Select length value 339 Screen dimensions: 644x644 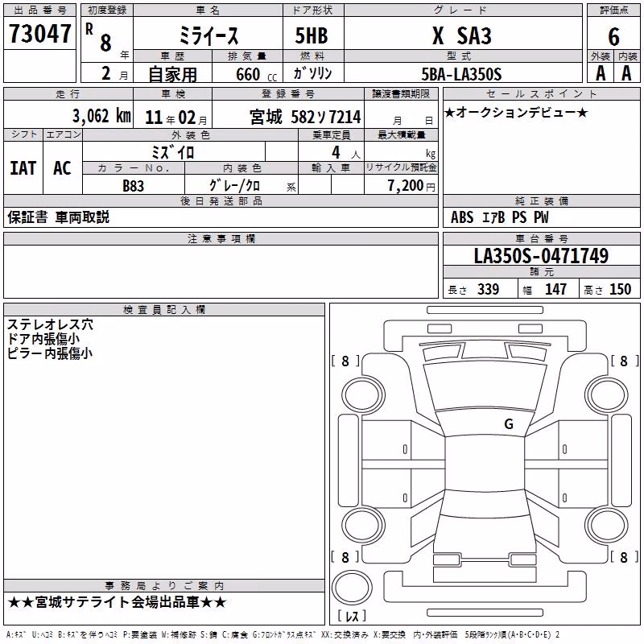(x=488, y=289)
